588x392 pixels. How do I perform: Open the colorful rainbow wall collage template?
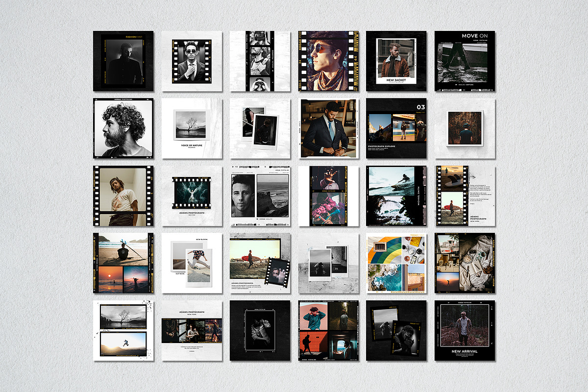click(x=396, y=263)
